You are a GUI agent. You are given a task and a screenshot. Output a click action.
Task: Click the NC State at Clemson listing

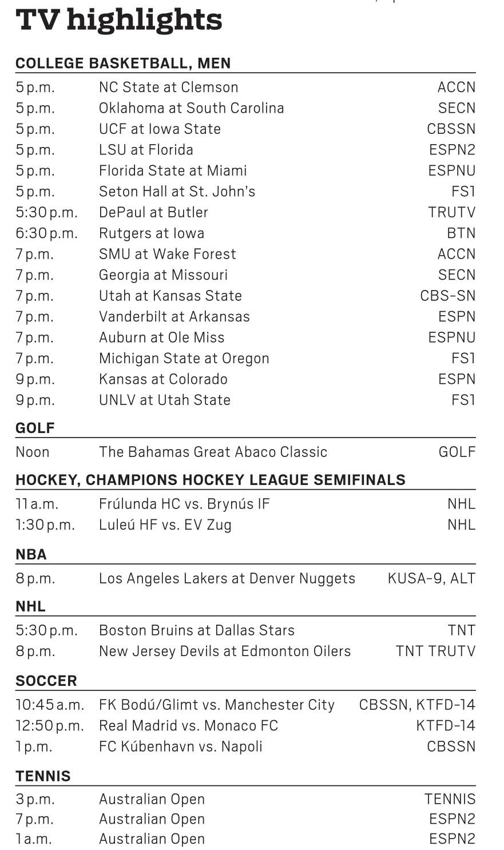(168, 88)
